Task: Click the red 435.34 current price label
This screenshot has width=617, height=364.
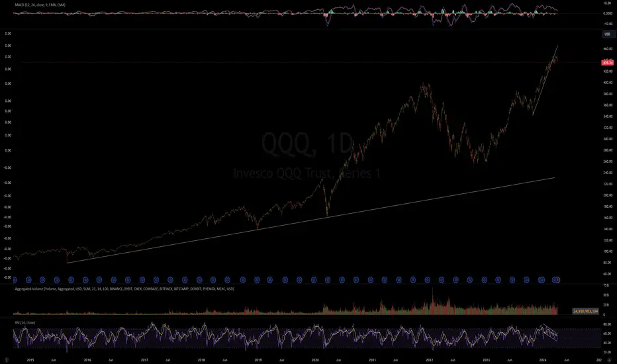Action: [608, 63]
